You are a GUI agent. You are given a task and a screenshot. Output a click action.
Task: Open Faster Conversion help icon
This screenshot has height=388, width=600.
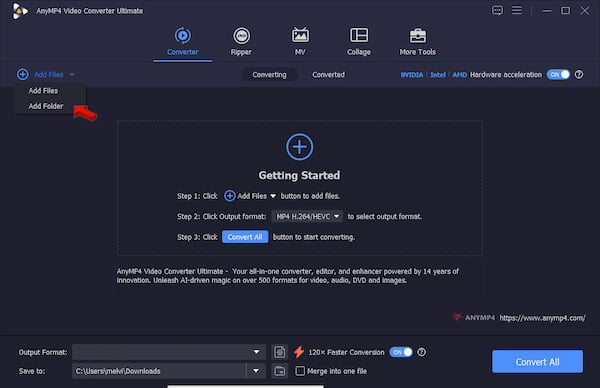(x=421, y=352)
